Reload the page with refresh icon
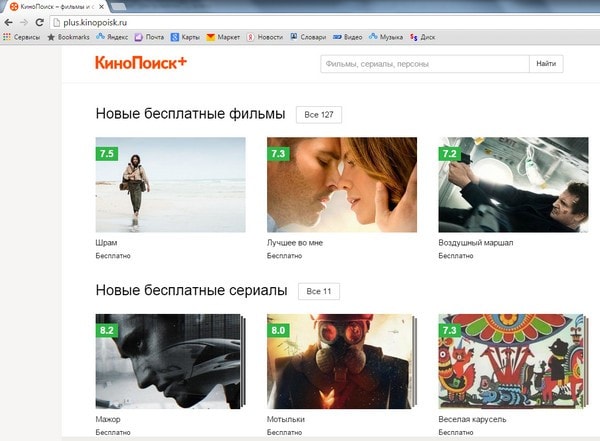 39,22
